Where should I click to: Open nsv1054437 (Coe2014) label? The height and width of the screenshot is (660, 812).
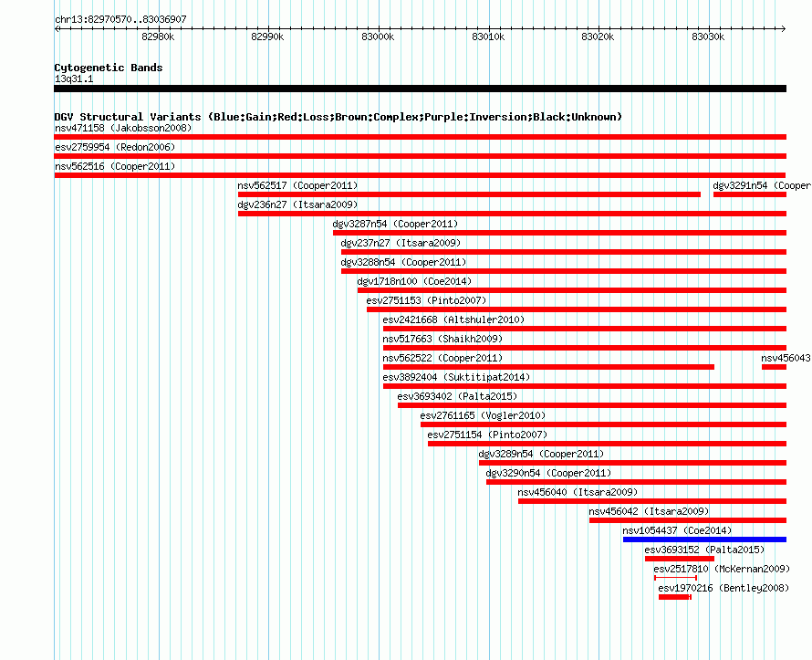677,530
